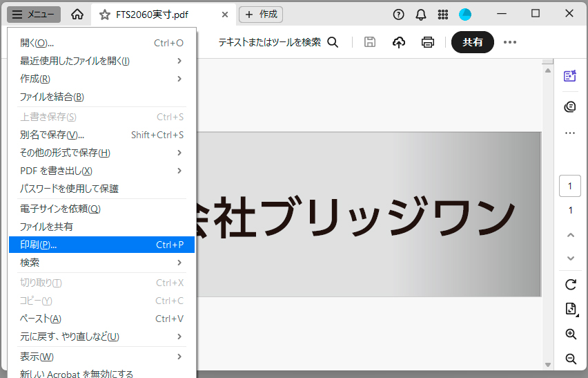Open the apps grid icon
588x378 pixels.
point(444,15)
